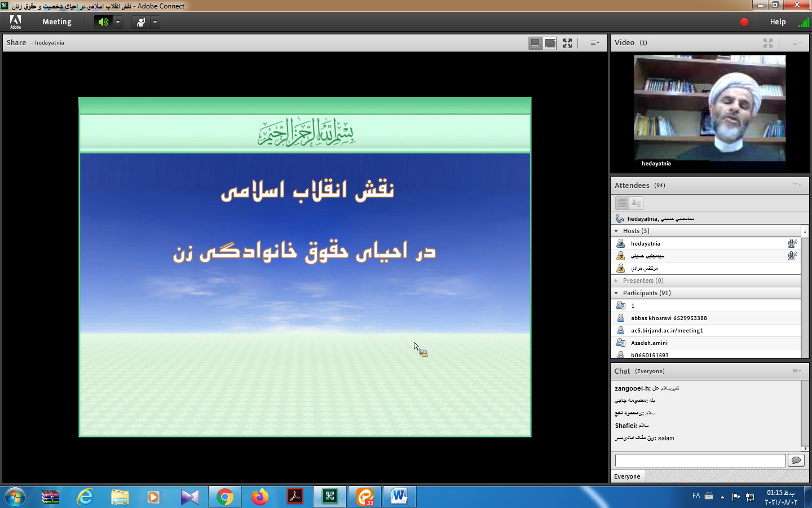Screen dimensions: 812x508
Task: Open the raise hand status dropdown arrow
Action: [x=155, y=22]
